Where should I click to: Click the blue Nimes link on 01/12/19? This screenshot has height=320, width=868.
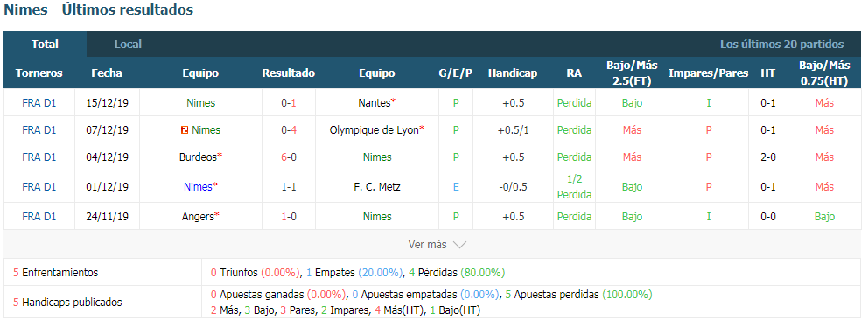pos(198,187)
